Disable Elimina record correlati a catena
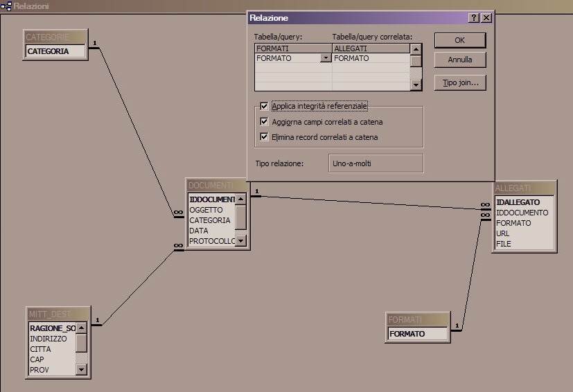This screenshot has height=392, width=573. 265,137
